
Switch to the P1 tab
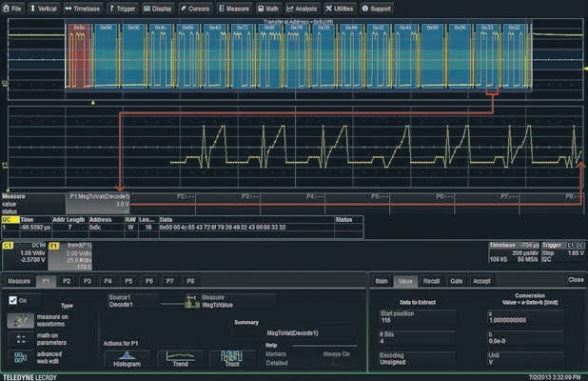coord(46,281)
